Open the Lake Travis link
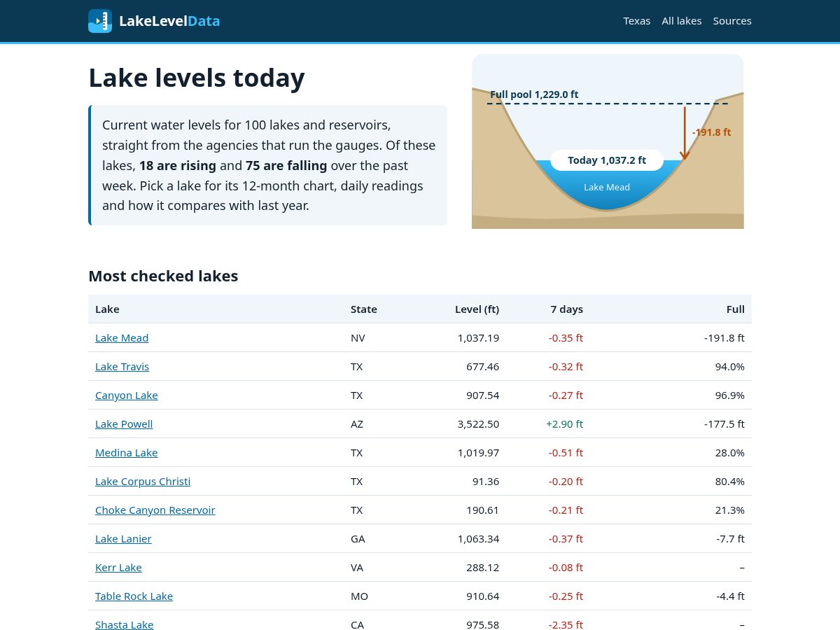The image size is (840, 630). click(x=122, y=366)
